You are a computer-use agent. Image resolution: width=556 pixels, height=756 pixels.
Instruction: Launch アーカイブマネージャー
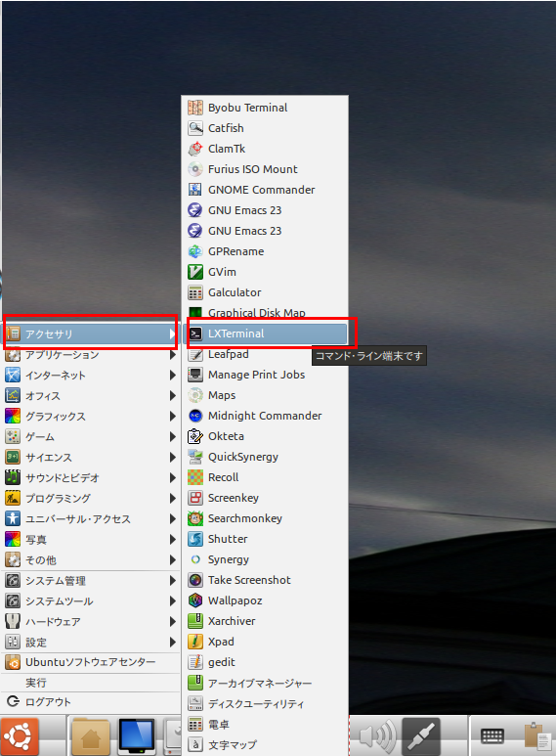[x=265, y=683]
